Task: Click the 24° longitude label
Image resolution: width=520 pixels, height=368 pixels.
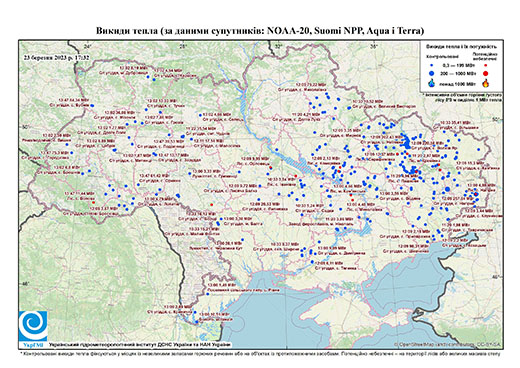Action: tap(88, 46)
